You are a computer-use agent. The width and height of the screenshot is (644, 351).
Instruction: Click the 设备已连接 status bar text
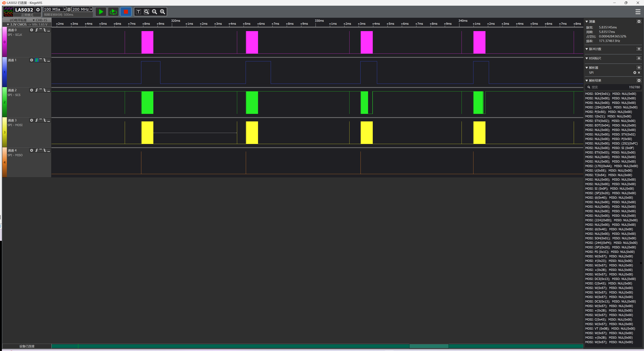coord(27,346)
